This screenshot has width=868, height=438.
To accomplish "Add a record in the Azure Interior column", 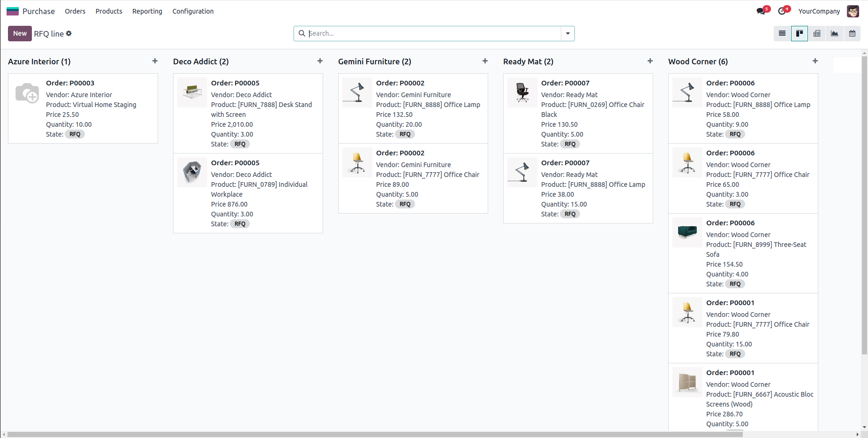I will [x=155, y=61].
